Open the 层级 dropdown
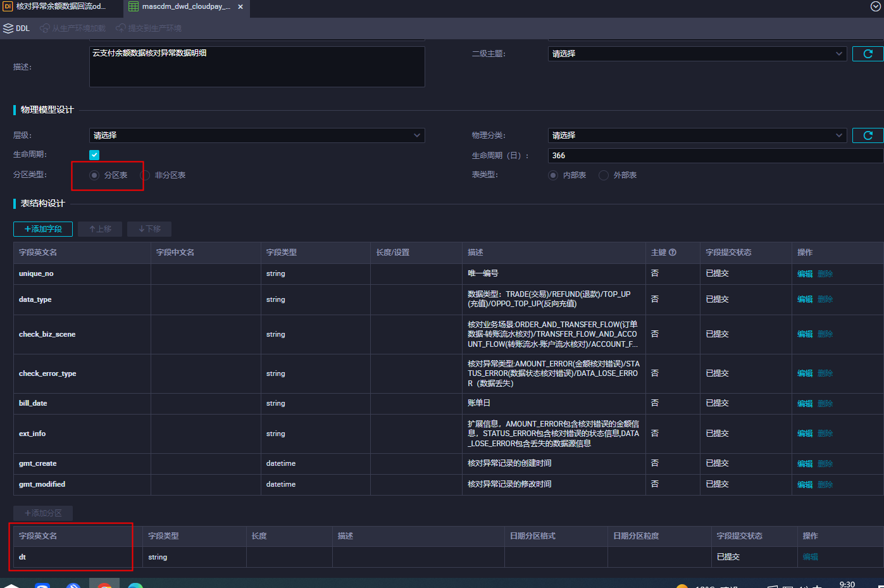884x588 pixels. [257, 135]
